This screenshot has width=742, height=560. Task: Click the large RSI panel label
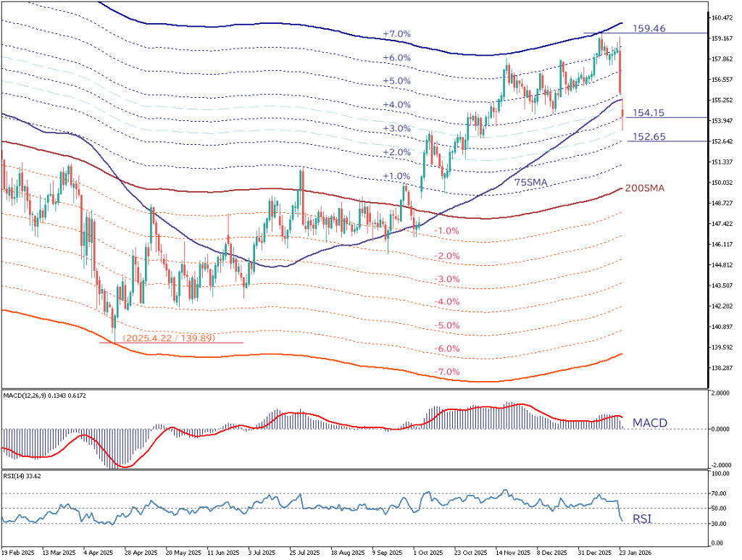pos(643,519)
